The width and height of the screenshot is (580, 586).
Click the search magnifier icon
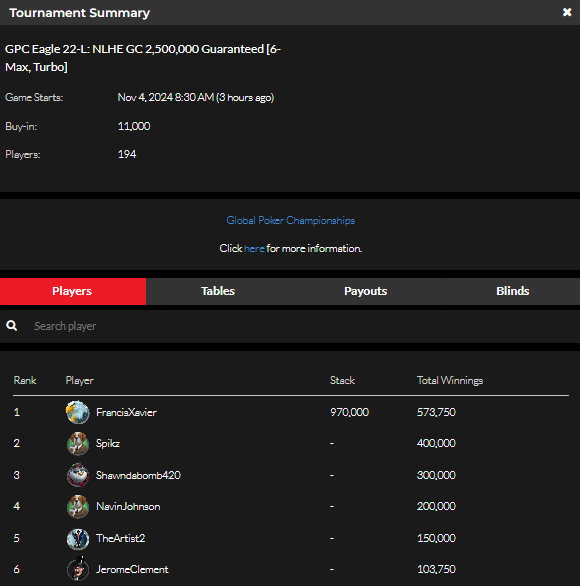click(12, 326)
